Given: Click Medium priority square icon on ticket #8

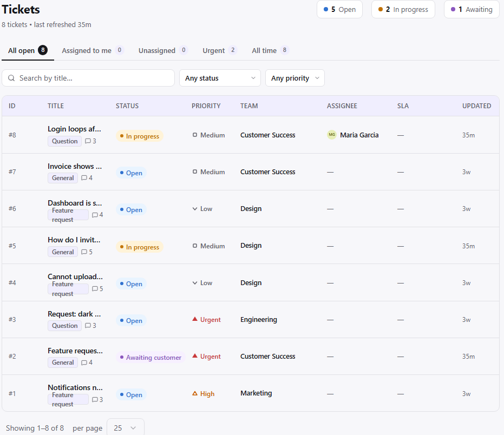Looking at the screenshot, I should point(195,135).
